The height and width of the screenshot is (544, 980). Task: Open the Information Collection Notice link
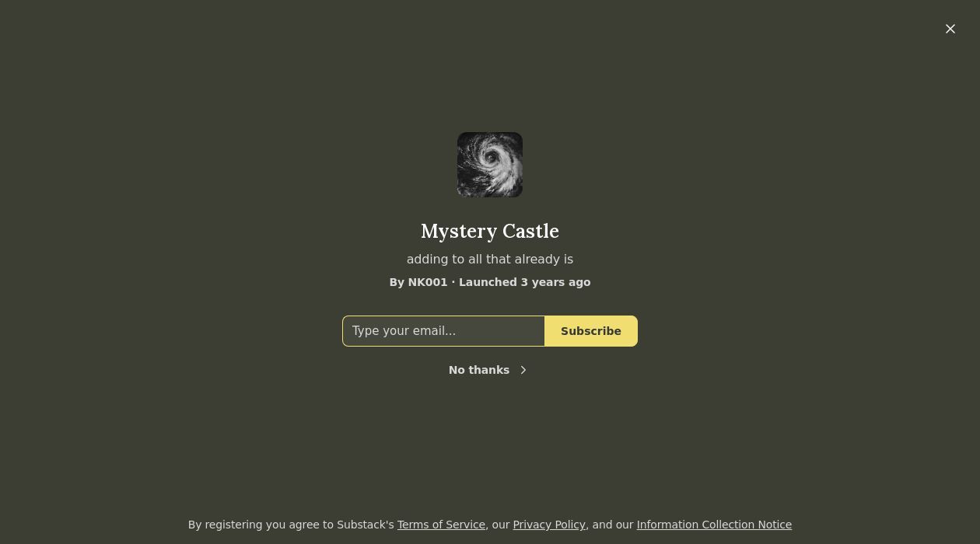click(x=714, y=525)
